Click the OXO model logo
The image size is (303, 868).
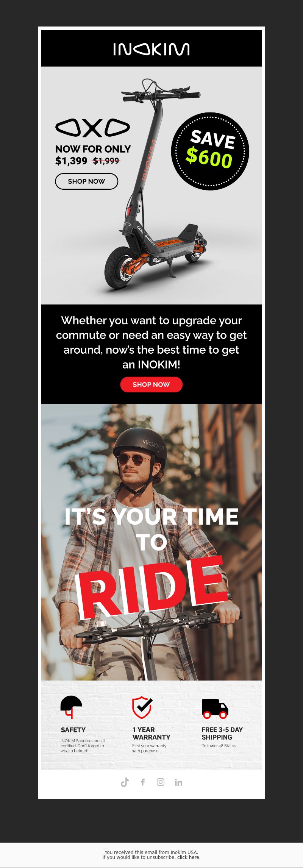coord(93,128)
